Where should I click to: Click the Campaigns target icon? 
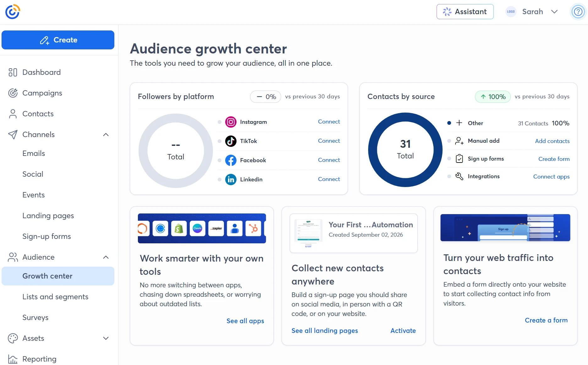[x=13, y=93]
